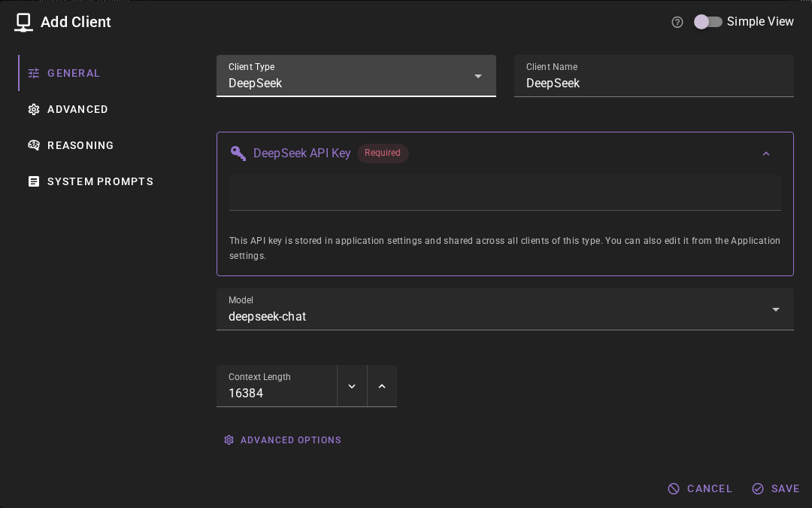Image resolution: width=812 pixels, height=508 pixels.
Task: Click the Add Client title text
Action: point(76,23)
